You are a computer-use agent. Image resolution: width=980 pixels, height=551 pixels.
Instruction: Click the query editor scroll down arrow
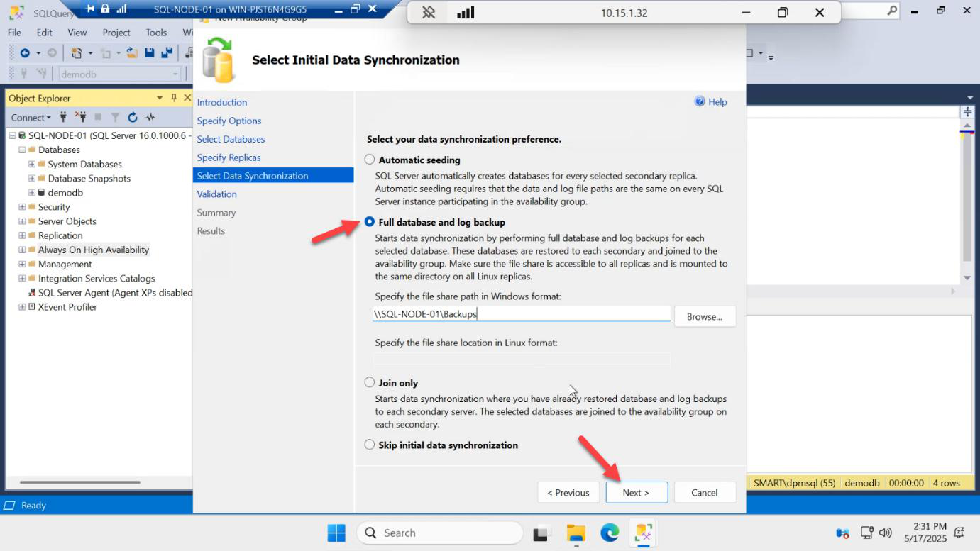coord(967,278)
